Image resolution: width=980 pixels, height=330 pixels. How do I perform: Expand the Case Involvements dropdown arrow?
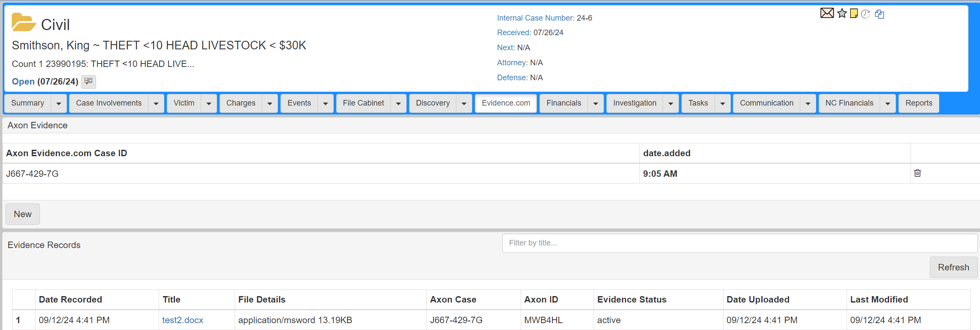pyautogui.click(x=156, y=103)
